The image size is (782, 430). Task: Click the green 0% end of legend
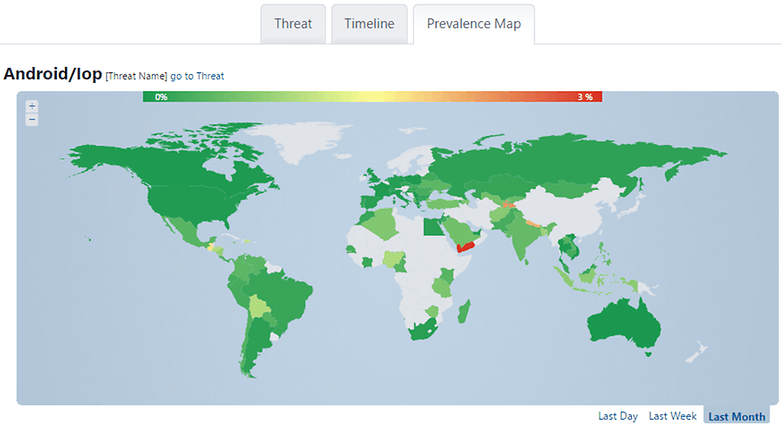[161, 97]
